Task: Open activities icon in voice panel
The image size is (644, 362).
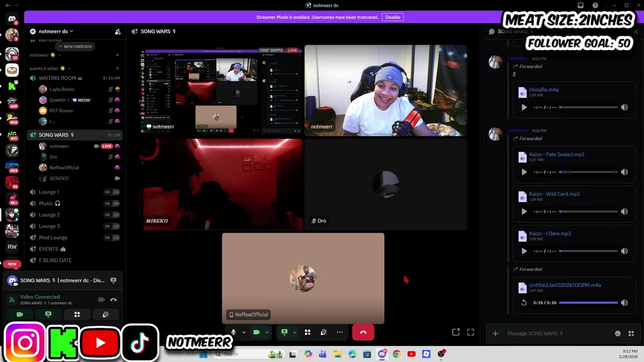Action: [77, 315]
